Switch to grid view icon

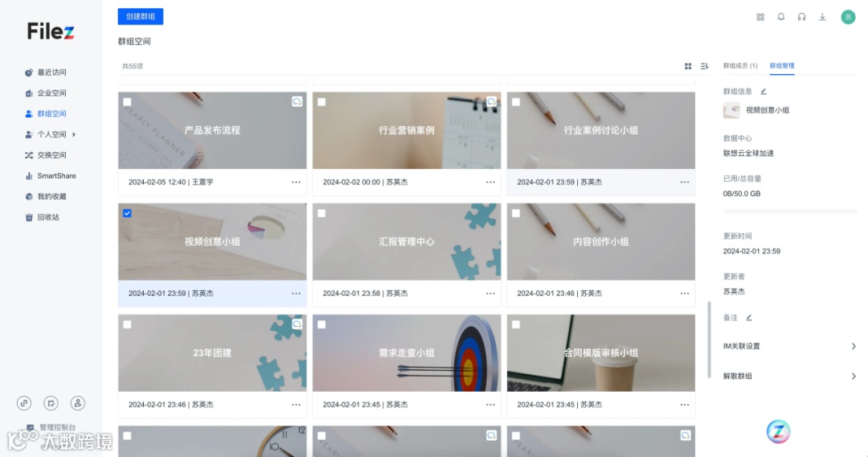point(687,66)
